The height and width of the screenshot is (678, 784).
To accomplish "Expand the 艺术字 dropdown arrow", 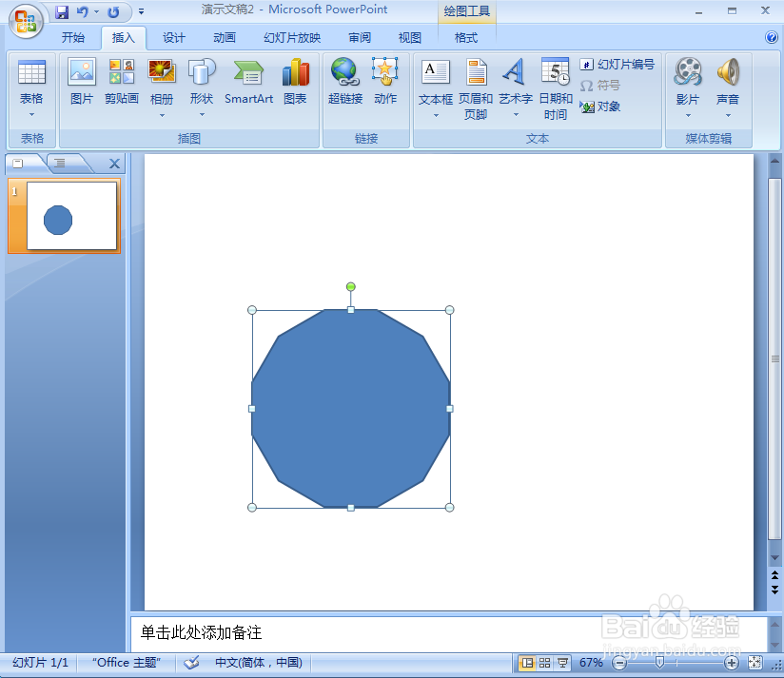I will (516, 115).
